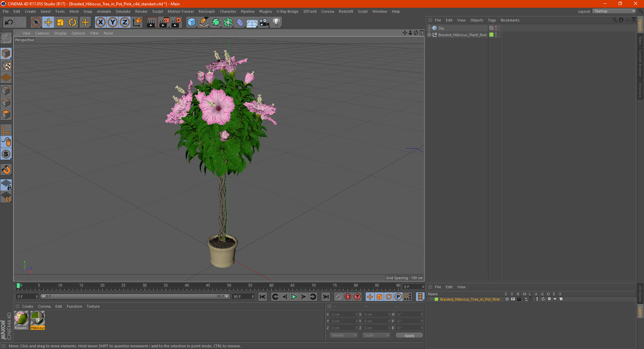Open the Render menu
Screen dimensions: 644x349
[141, 11]
